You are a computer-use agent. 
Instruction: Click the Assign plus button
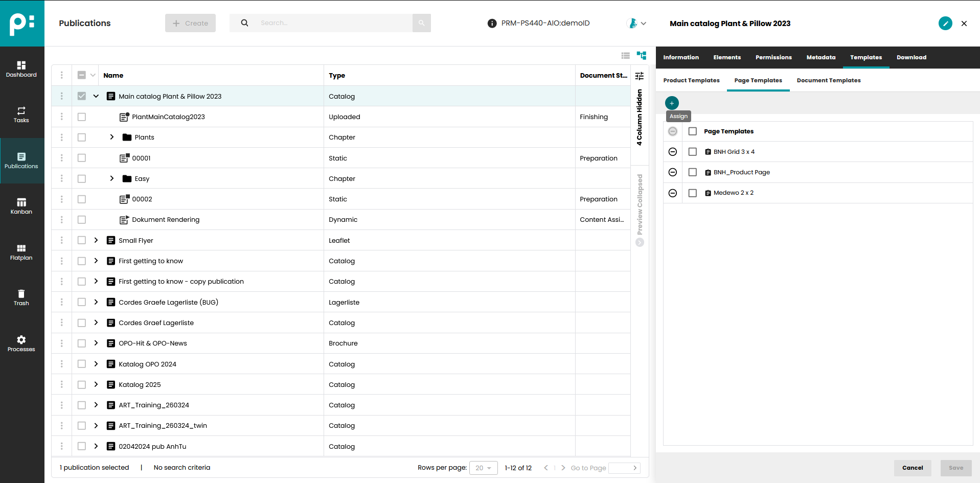(671, 103)
